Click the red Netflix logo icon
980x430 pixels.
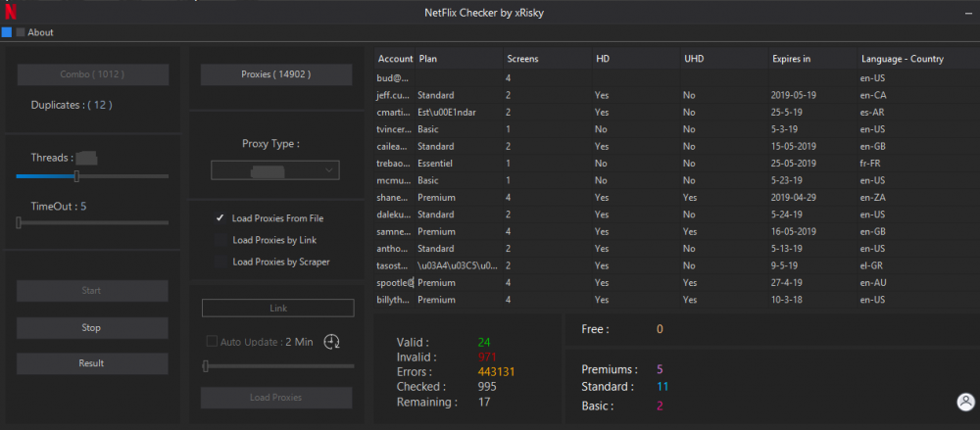click(11, 12)
